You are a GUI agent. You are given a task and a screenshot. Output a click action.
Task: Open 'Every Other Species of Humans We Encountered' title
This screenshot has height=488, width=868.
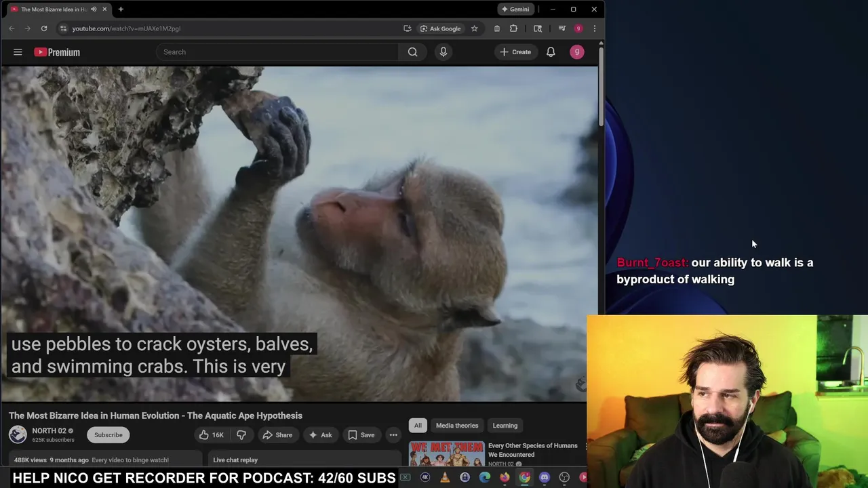point(533,450)
